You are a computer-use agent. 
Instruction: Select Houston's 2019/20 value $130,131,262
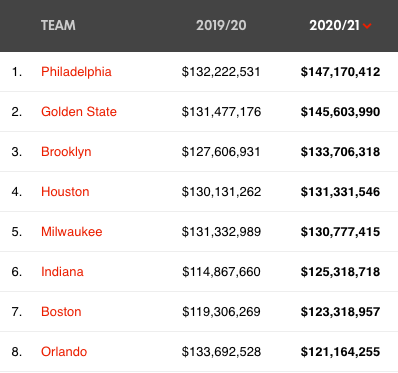point(221,192)
